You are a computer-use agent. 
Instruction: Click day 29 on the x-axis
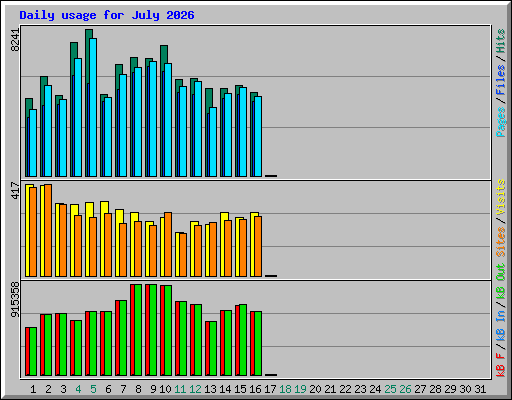pos(450,389)
